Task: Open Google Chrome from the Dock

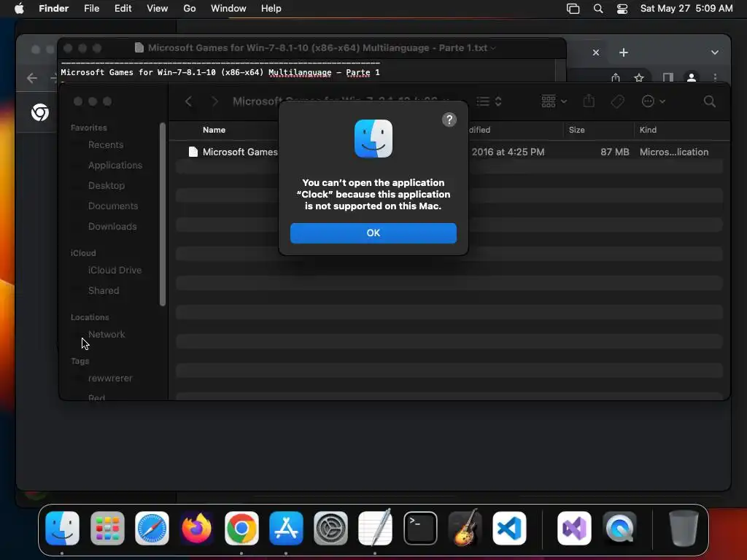Action: pyautogui.click(x=241, y=528)
